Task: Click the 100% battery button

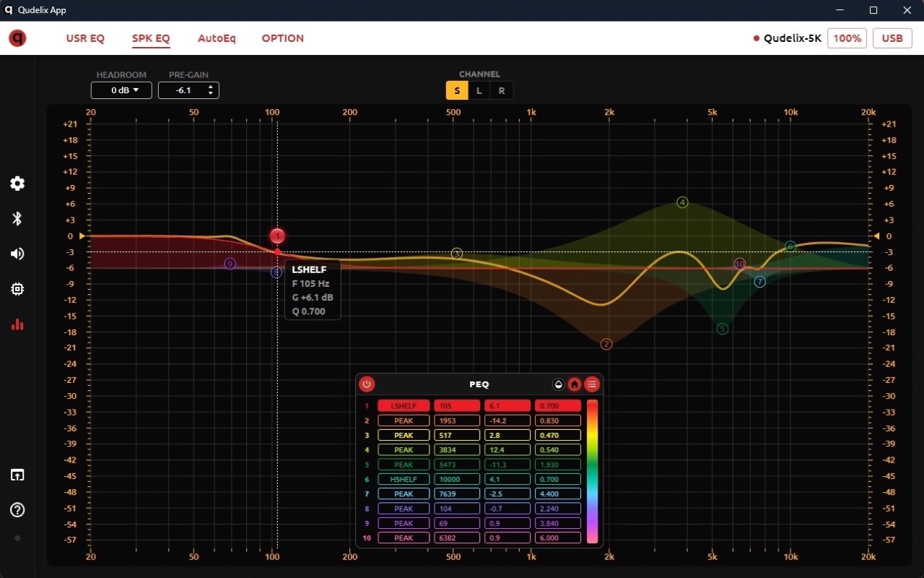Action: (x=847, y=38)
